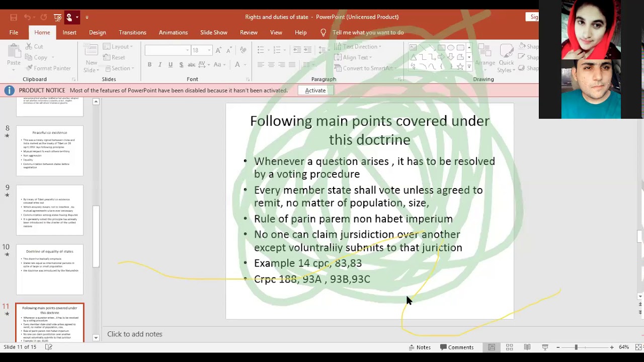This screenshot has height=362, width=644.
Task: Switch to the Transitions tab
Action: (x=132, y=32)
